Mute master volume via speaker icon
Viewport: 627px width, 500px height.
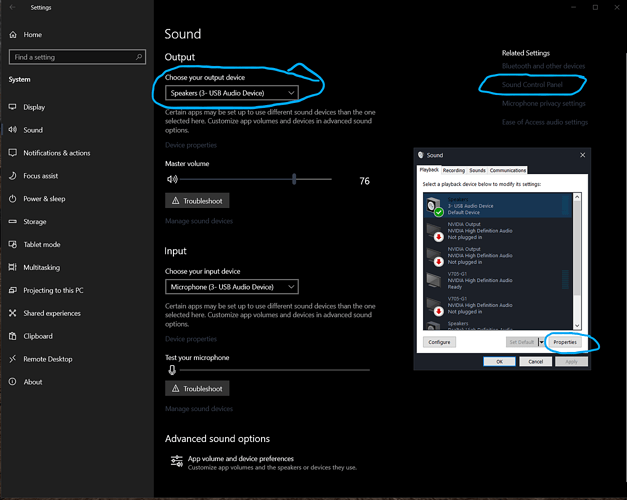[x=172, y=179]
